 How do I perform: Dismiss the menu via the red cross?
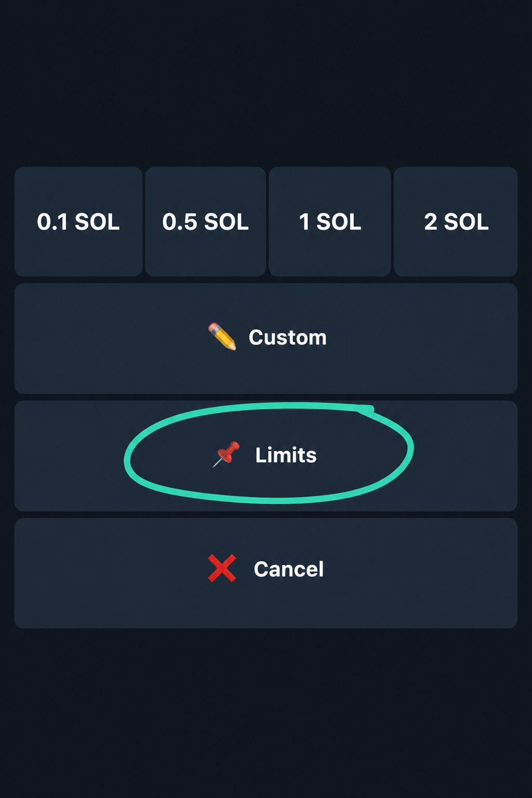pos(222,568)
